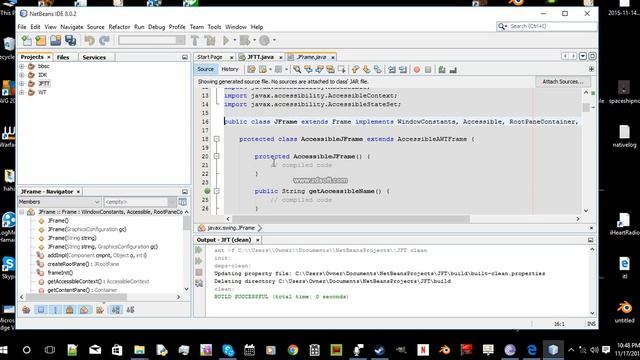Click the Debug Project toolbar icon
The width and height of the screenshot is (640, 360).
(245, 40)
